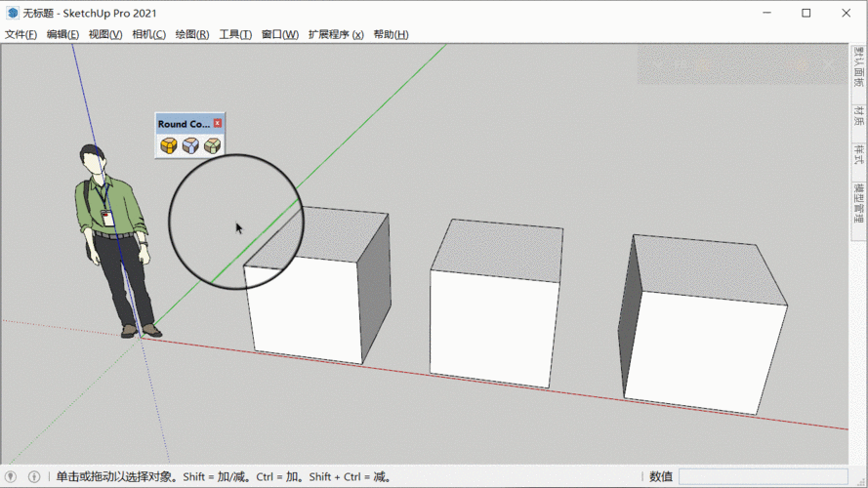This screenshot has width=868, height=488.
Task: Expand the 模型管理 side tray tab
Action: [x=858, y=204]
